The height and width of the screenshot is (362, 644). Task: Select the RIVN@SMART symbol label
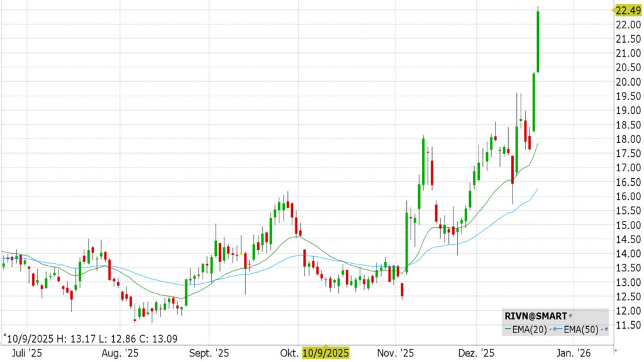click(536, 315)
